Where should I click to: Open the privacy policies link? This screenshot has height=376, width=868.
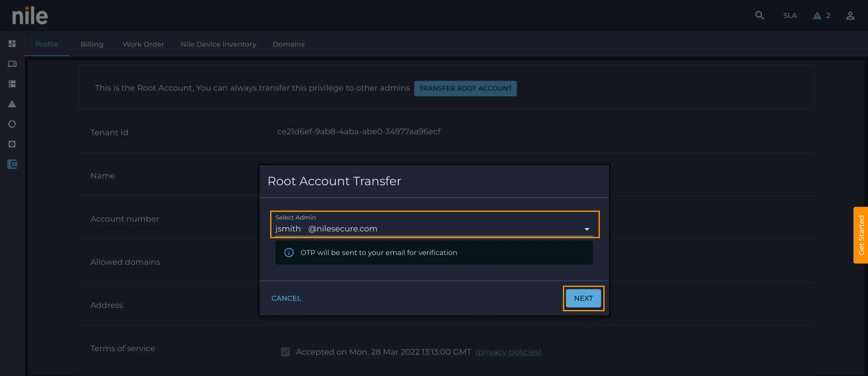coord(508,352)
